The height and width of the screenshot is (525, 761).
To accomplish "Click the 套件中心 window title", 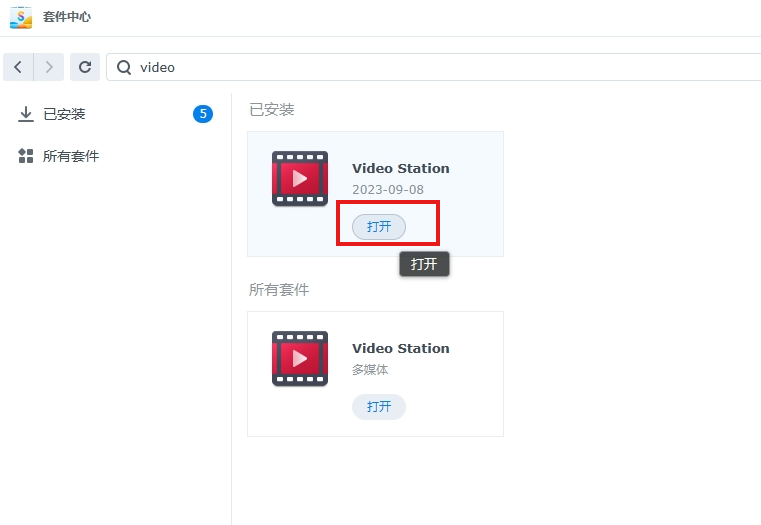I will click(66, 17).
